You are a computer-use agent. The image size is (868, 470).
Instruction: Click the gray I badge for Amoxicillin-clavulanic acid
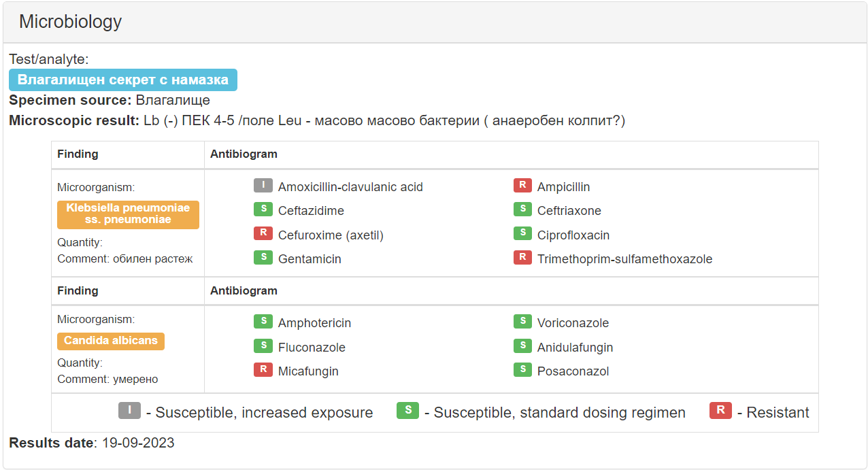click(x=263, y=186)
